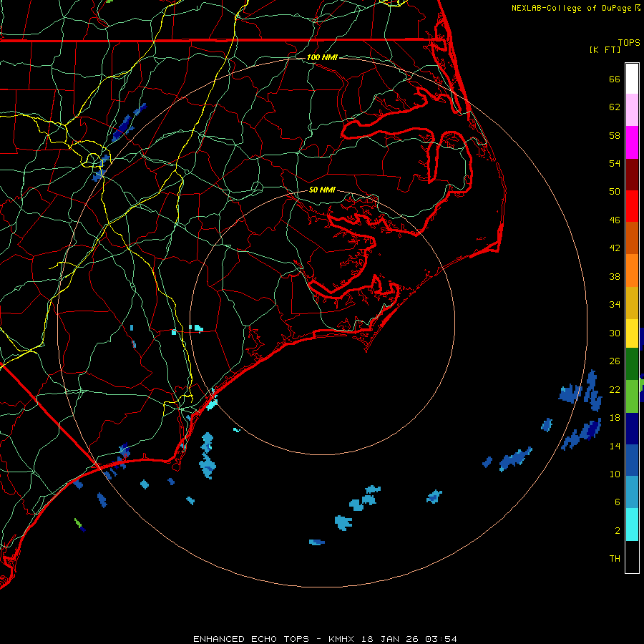Click the cyan legend swatch at 2
Screen dimensions: 644x644
pyautogui.click(x=632, y=525)
